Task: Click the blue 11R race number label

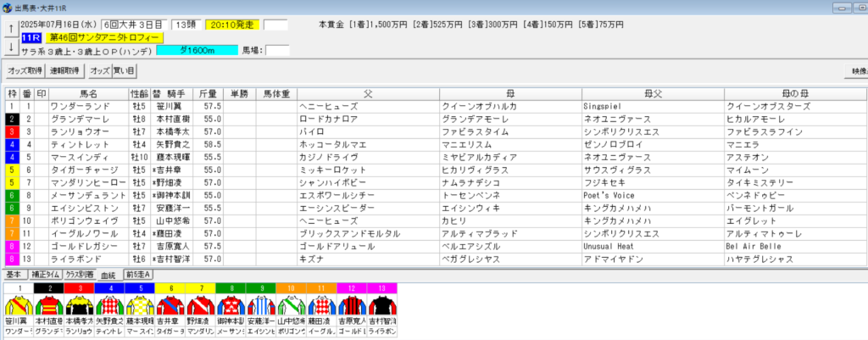Action: (x=30, y=37)
